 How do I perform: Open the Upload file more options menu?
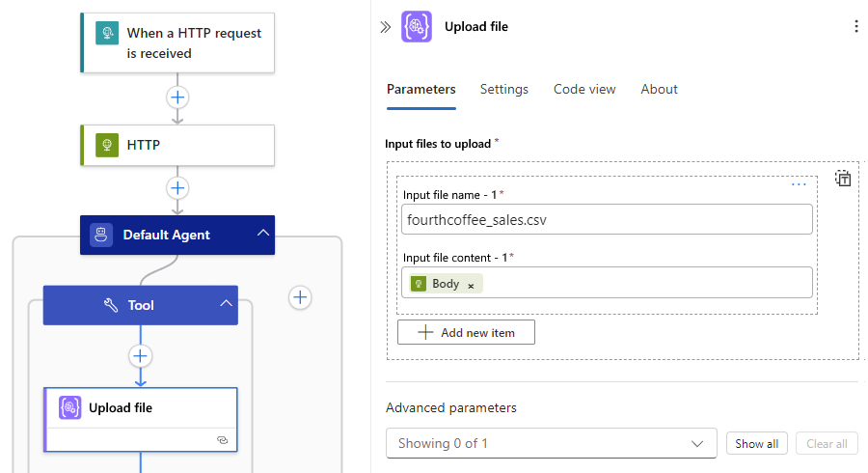pyautogui.click(x=855, y=27)
